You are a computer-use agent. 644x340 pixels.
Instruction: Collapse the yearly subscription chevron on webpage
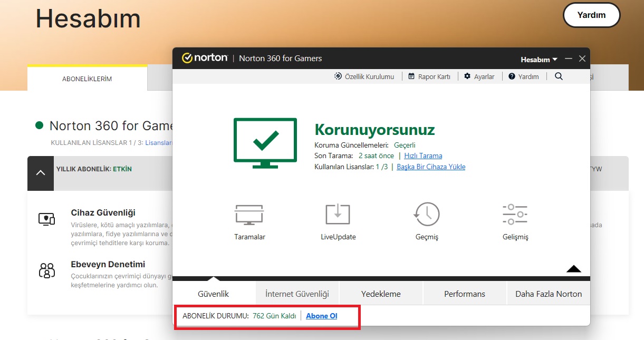click(41, 173)
